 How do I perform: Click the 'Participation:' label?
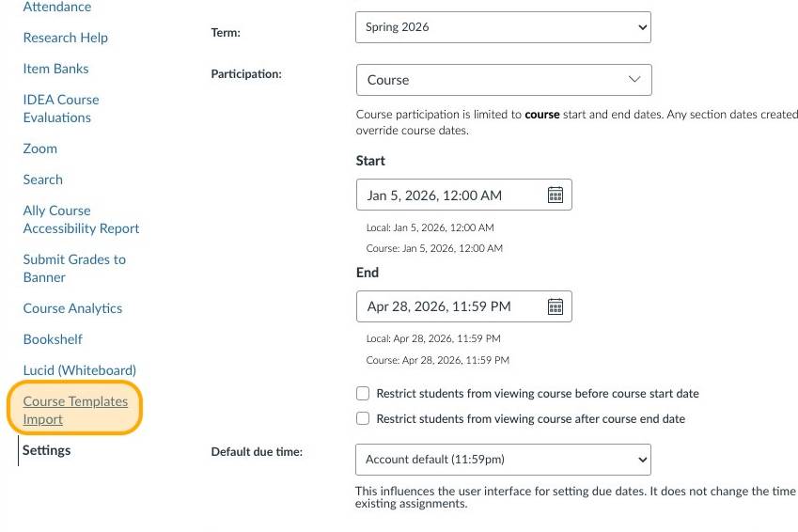click(x=246, y=74)
